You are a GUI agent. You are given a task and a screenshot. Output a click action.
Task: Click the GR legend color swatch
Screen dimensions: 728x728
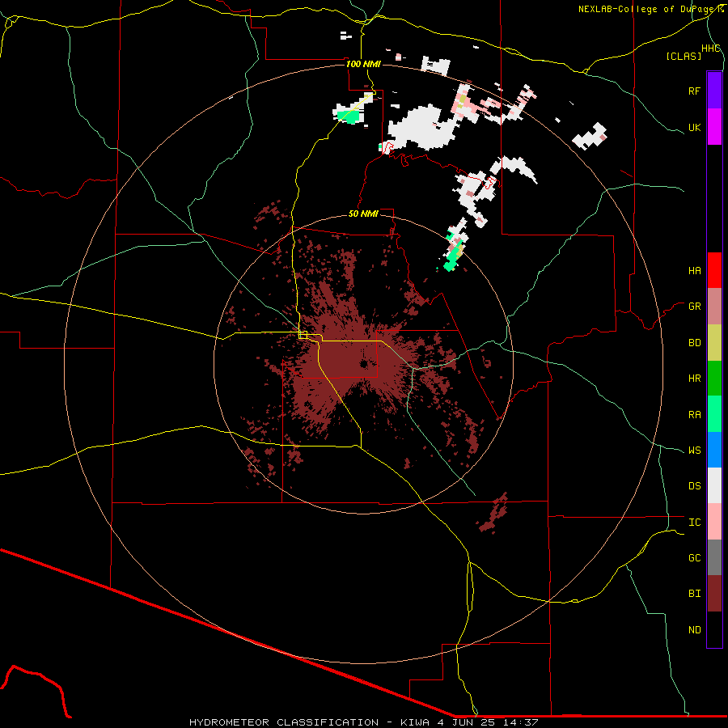click(x=714, y=307)
